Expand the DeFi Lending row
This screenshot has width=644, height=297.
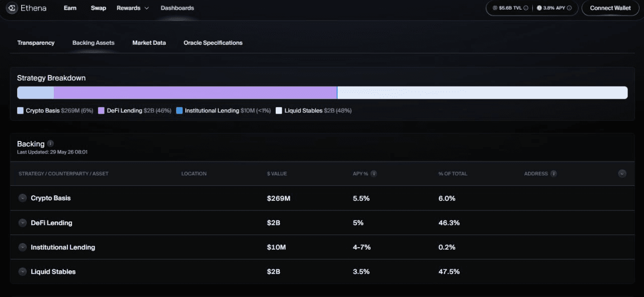point(22,223)
